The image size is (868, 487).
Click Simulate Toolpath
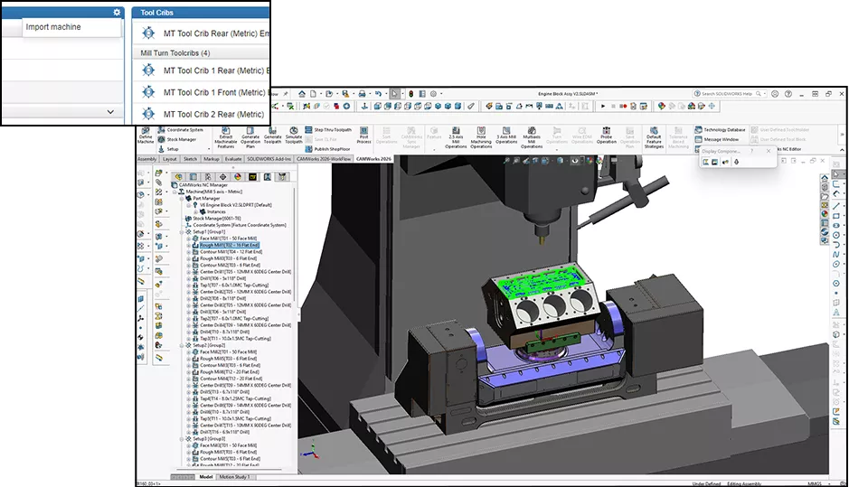pyautogui.click(x=294, y=136)
